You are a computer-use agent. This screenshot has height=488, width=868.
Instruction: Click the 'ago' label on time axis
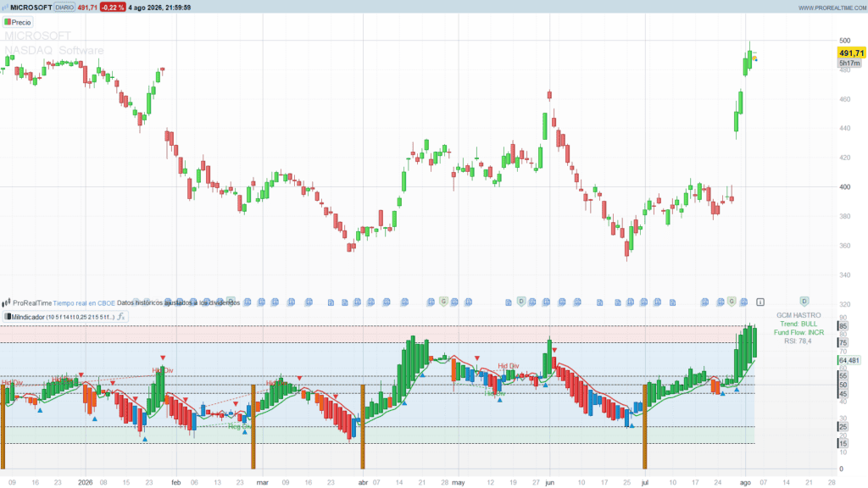point(746,482)
